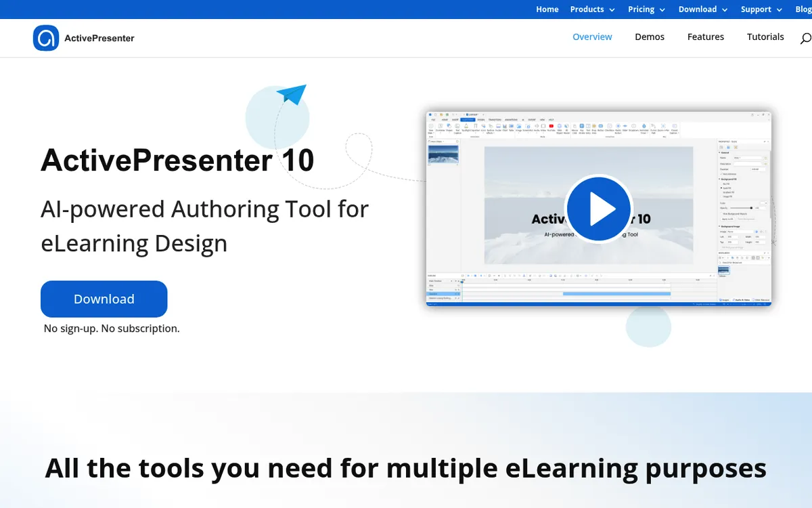Expand the Download menu in top bar
812x508 pixels.
point(703,9)
